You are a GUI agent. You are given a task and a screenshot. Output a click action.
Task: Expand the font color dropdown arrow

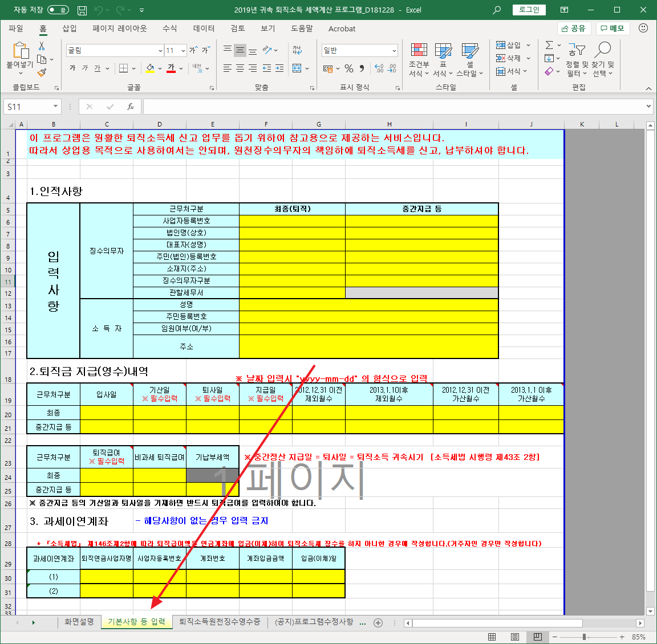point(181,68)
